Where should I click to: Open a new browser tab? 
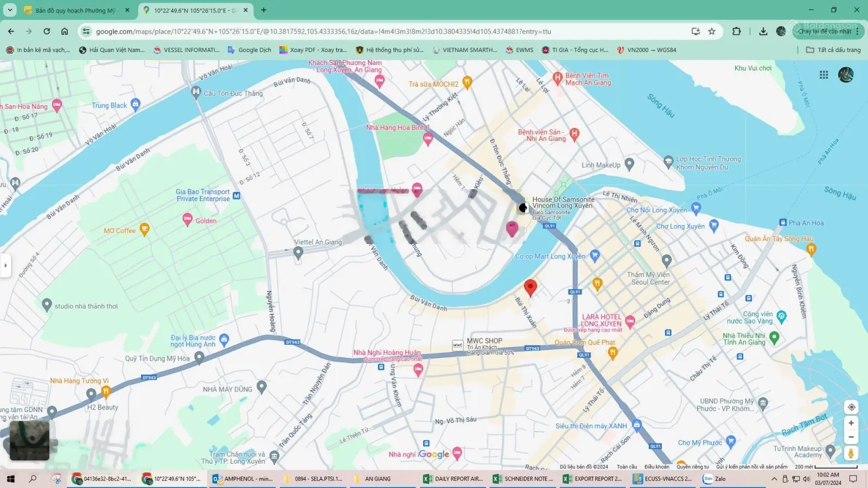coord(264,10)
